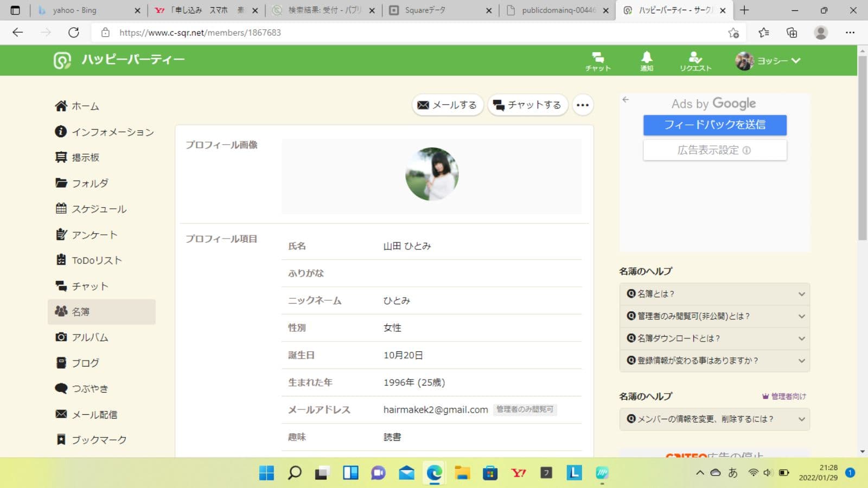Open the 通知 bell notifications

pos(646,61)
